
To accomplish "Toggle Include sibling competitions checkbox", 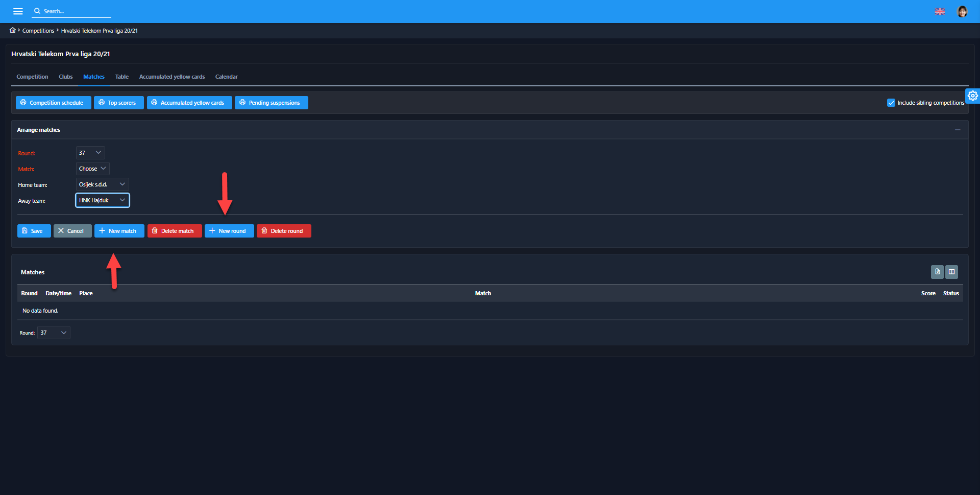I will coord(891,103).
